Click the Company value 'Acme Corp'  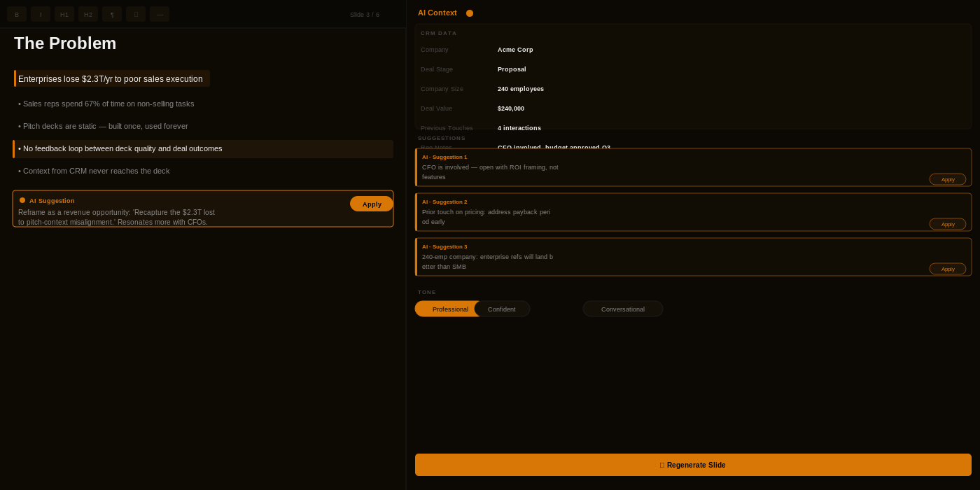(515, 50)
